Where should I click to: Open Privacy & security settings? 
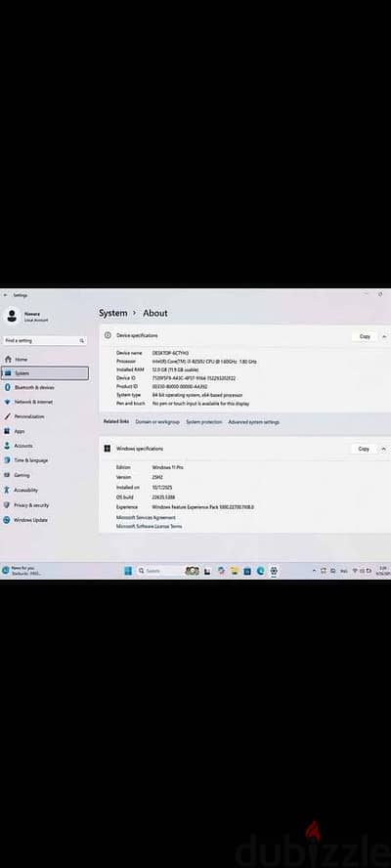click(31, 505)
